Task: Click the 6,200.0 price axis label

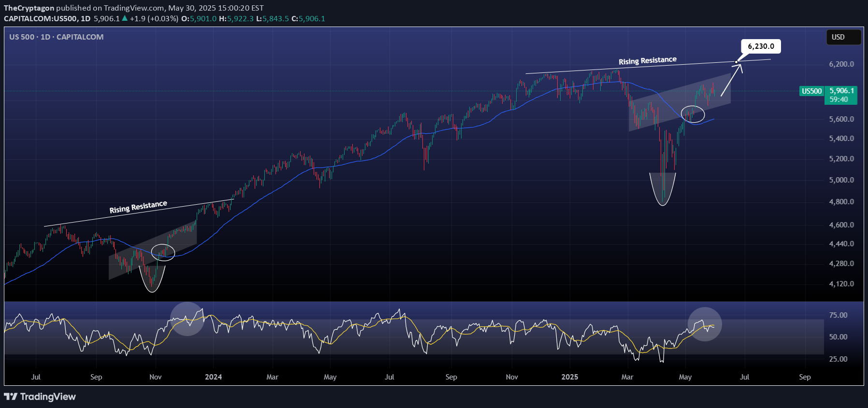Action: point(841,64)
